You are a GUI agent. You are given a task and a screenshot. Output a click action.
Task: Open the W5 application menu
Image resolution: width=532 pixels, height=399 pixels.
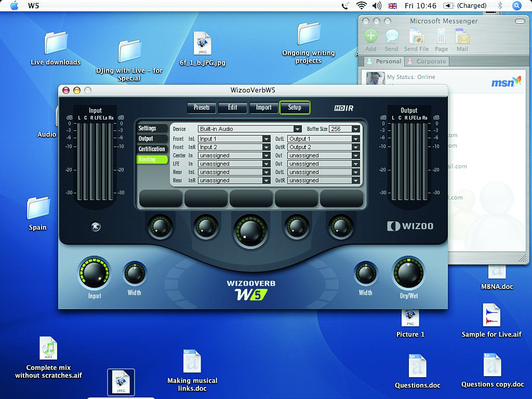[x=33, y=6]
